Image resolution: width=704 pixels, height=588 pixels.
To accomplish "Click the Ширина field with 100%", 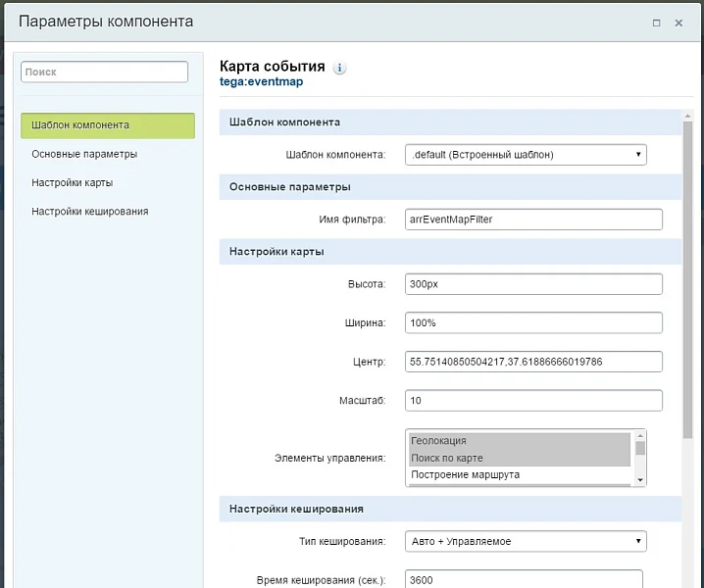I will (533, 322).
